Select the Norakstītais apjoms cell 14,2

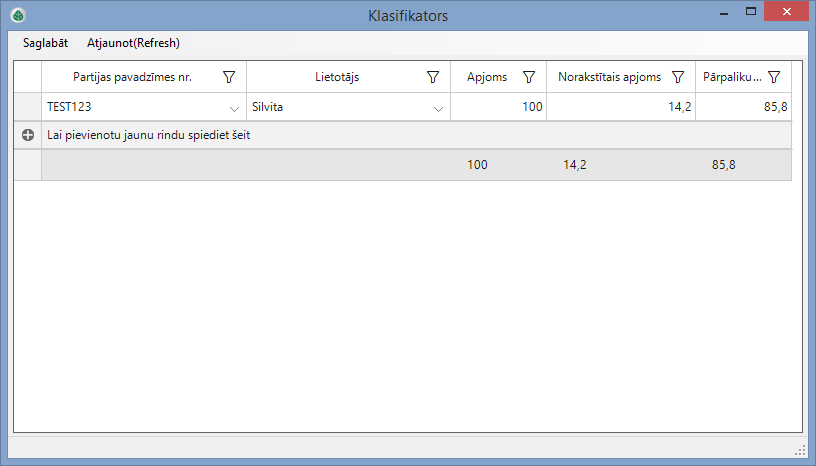click(620, 107)
